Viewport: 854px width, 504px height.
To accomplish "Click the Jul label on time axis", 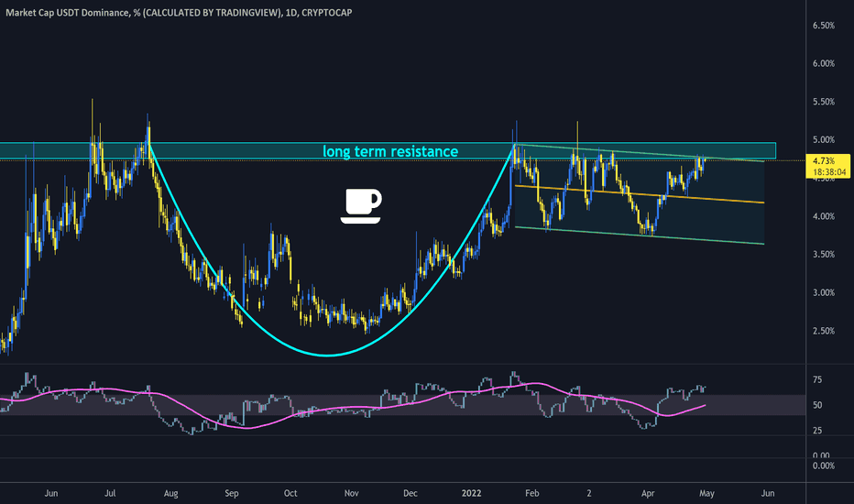I will [110, 493].
